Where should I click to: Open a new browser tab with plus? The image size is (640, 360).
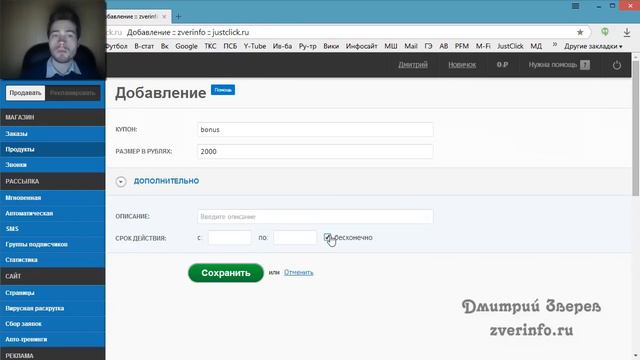tap(178, 17)
